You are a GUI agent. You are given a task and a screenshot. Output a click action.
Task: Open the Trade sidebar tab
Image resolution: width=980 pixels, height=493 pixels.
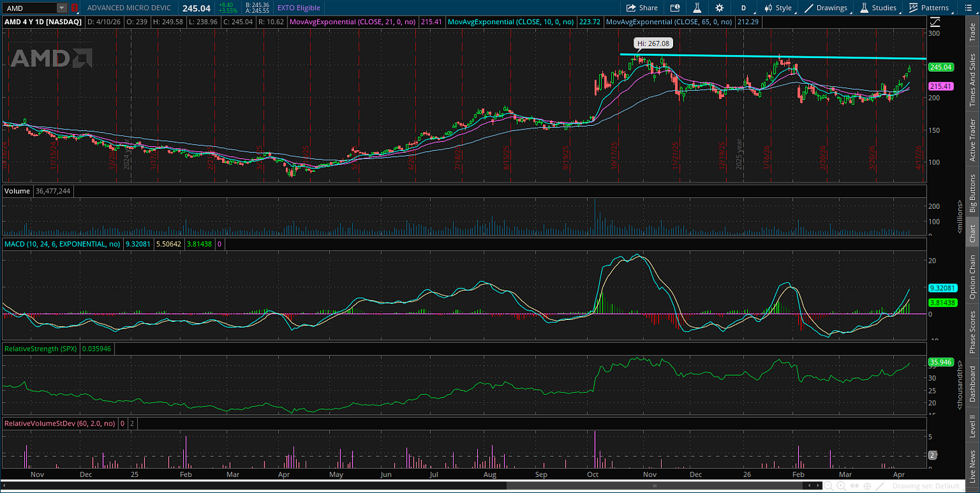coord(972,32)
